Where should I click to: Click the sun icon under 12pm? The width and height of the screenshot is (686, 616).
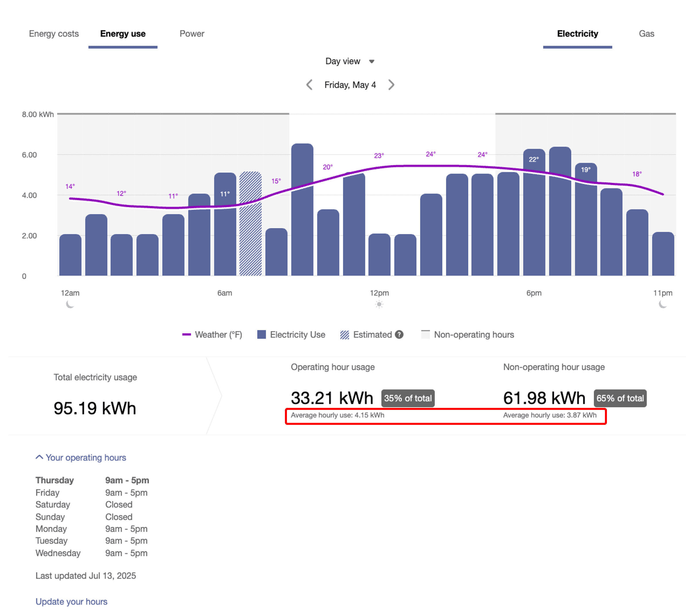coord(379,304)
